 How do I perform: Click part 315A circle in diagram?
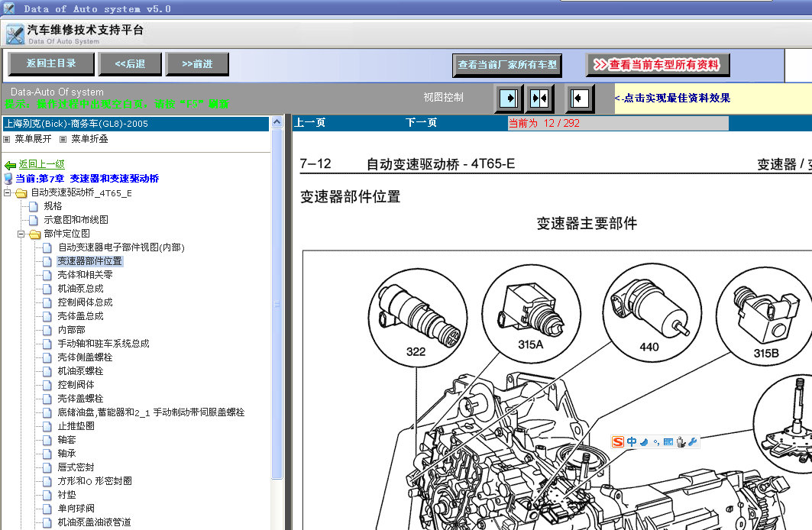[532, 314]
